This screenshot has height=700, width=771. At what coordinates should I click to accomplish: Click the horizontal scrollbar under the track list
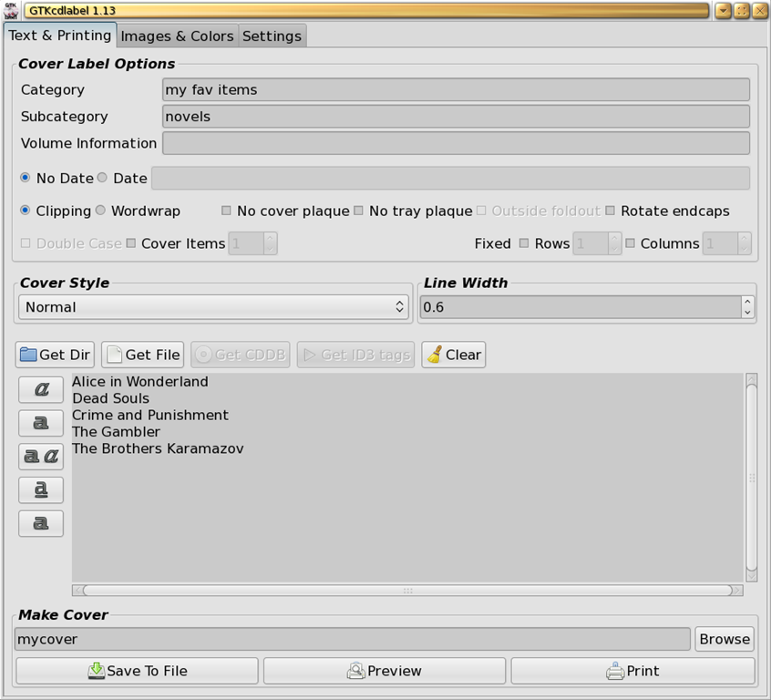click(407, 591)
